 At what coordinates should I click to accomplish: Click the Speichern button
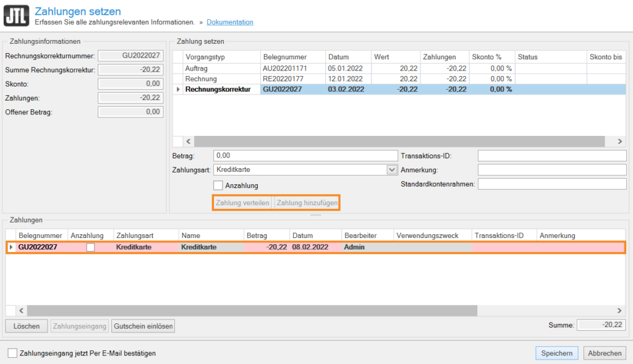(556, 353)
